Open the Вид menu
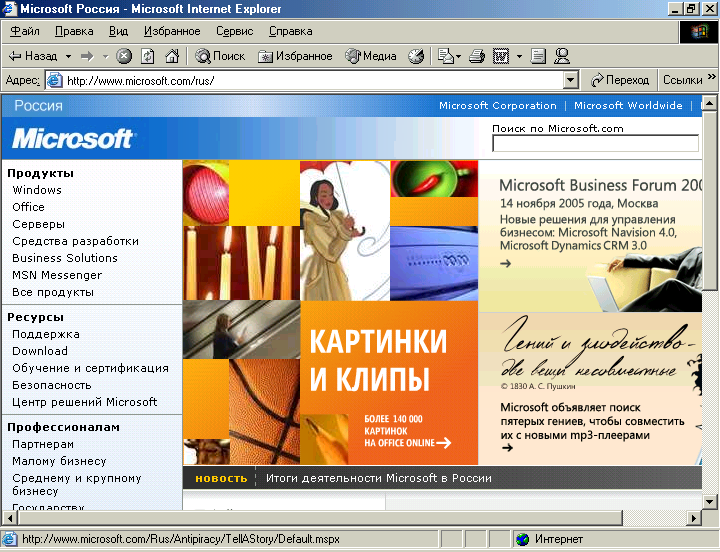This screenshot has width=720, height=552. click(x=118, y=31)
